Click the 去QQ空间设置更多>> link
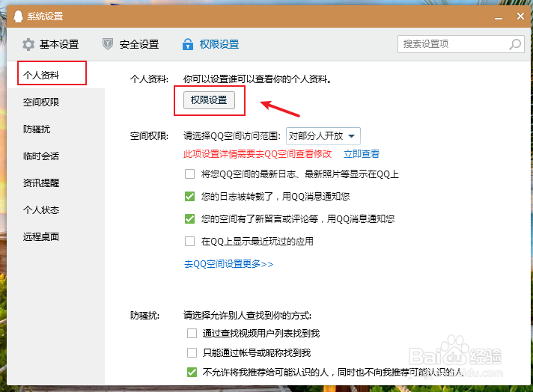The height and width of the screenshot is (392, 533). pos(228,264)
